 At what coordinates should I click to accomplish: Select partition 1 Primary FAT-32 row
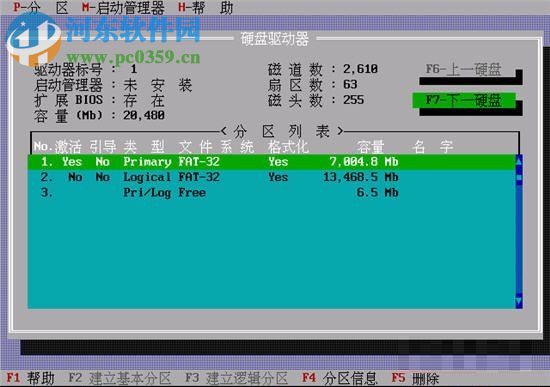271,162
